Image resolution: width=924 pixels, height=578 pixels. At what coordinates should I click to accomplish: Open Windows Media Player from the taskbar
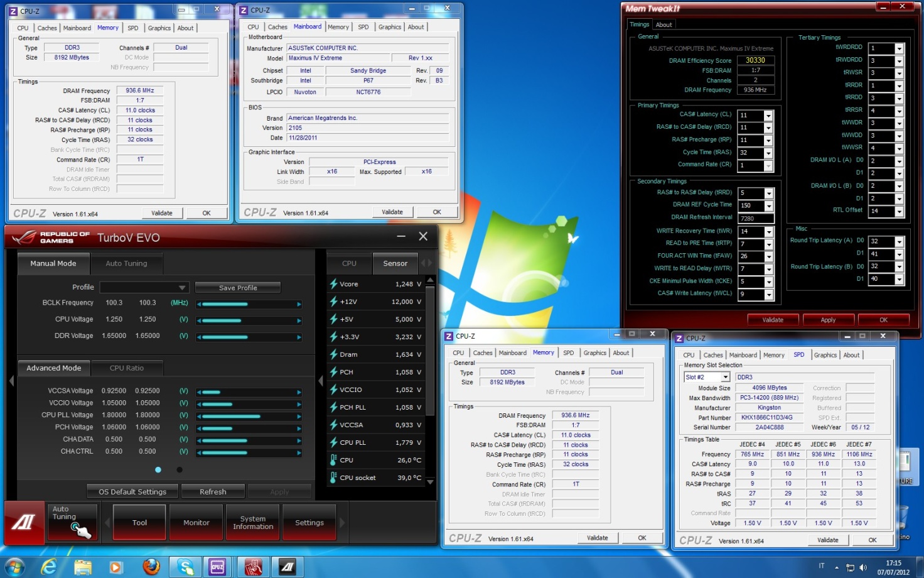pyautogui.click(x=116, y=567)
